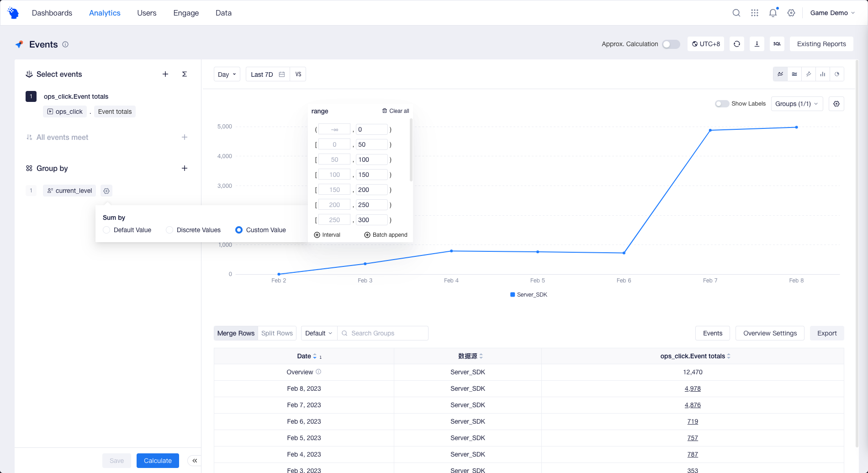The width and height of the screenshot is (868, 473).
Task: Open the notifications bell
Action: point(773,13)
